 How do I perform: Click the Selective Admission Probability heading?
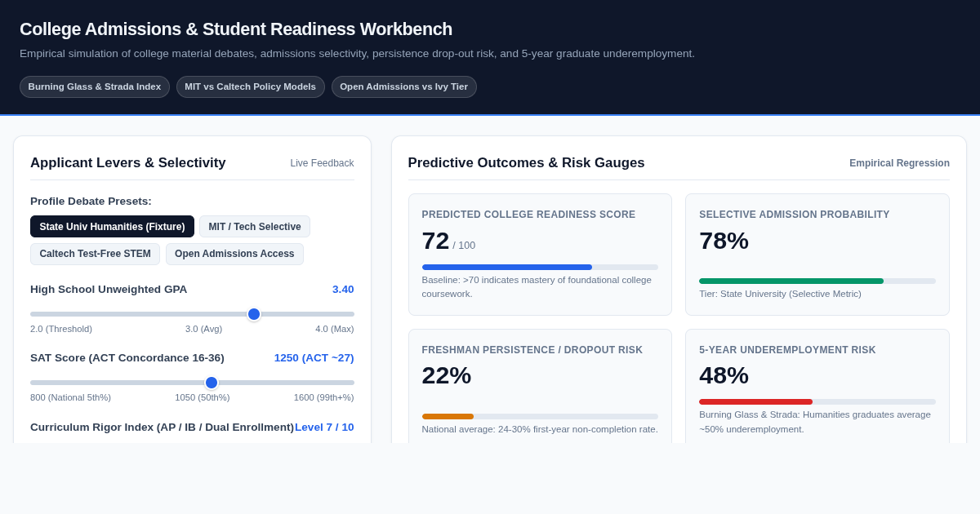click(794, 215)
